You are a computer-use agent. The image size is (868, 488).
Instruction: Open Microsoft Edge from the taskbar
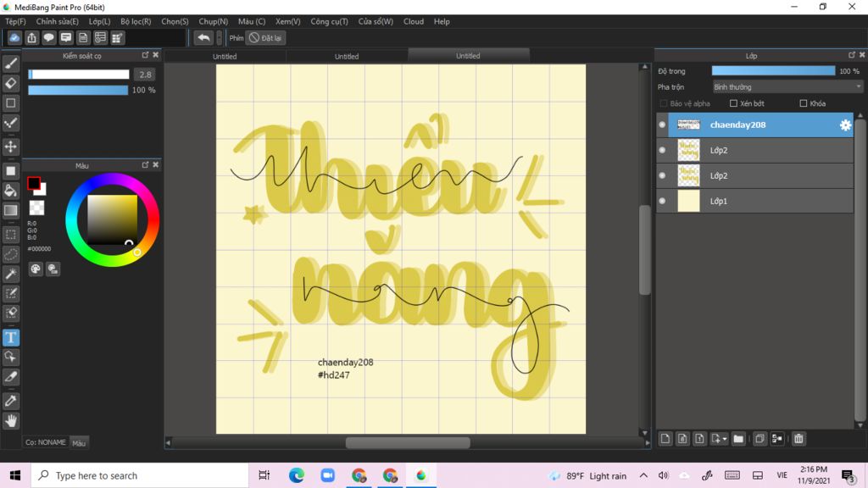pyautogui.click(x=296, y=475)
